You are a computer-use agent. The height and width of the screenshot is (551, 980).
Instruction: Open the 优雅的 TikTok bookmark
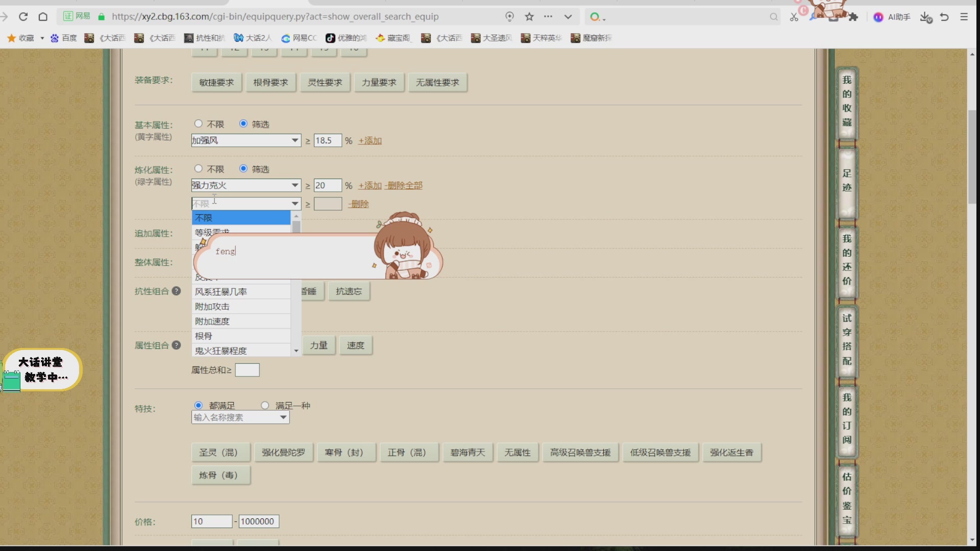pos(347,38)
